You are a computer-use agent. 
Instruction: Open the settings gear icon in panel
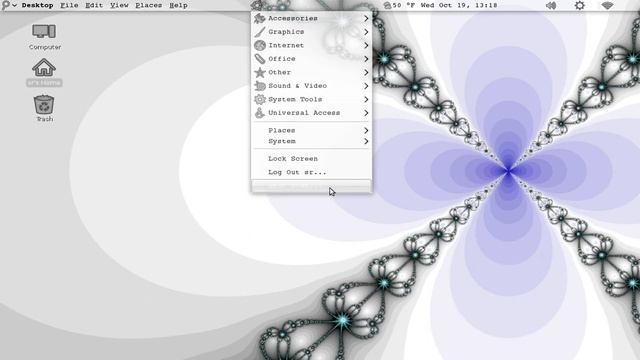pos(580,5)
